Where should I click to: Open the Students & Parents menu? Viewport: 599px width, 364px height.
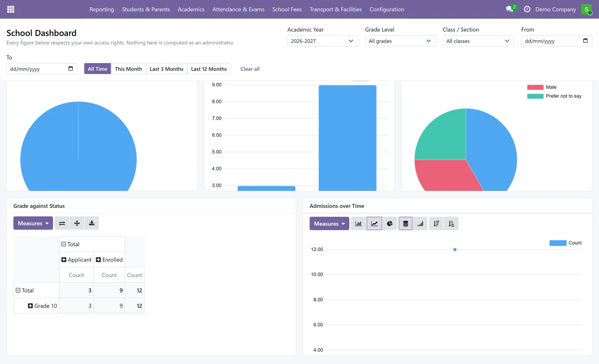click(x=146, y=9)
